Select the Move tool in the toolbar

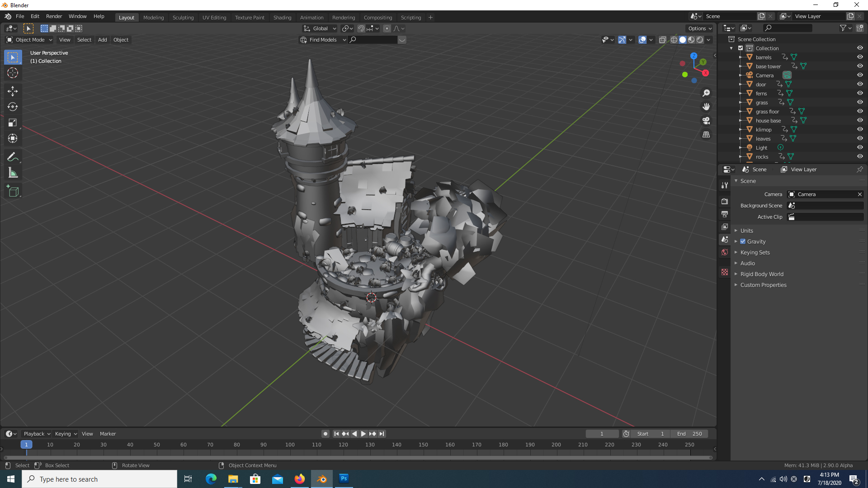[13, 91]
